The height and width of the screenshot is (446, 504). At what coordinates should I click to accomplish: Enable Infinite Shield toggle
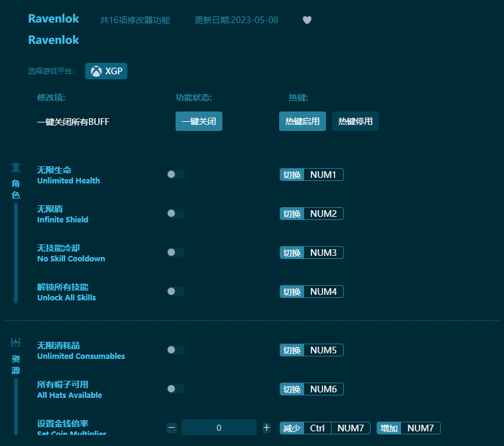coord(176,213)
